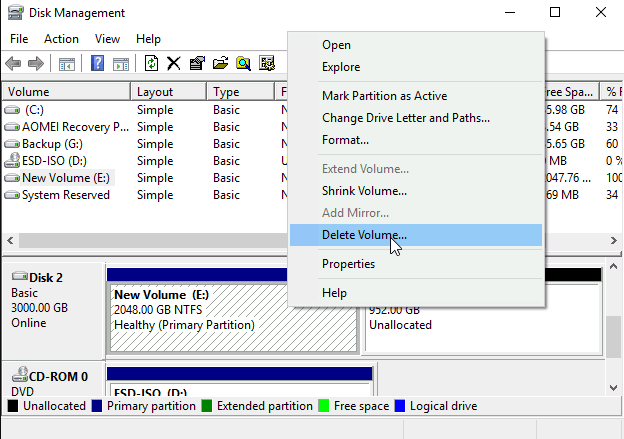Open the View menu
The width and height of the screenshot is (624, 439).
point(107,39)
